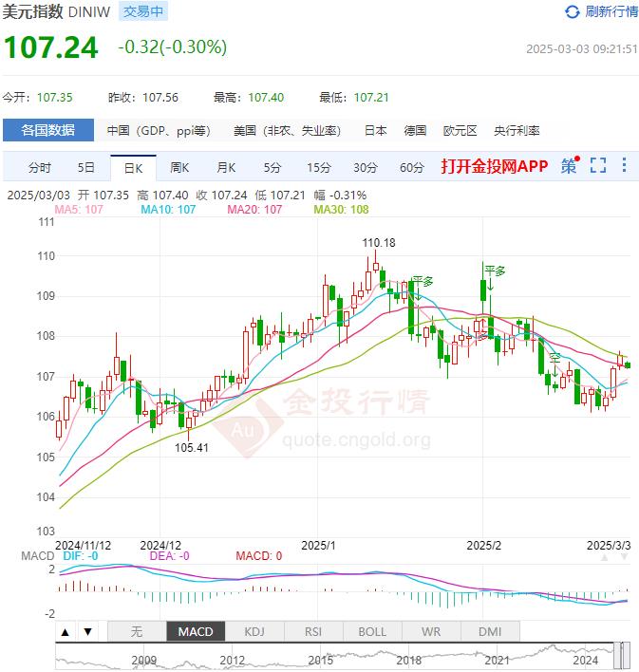Switch to 分时 chart tab
Viewport: 639px width, 672px height.
click(40, 168)
